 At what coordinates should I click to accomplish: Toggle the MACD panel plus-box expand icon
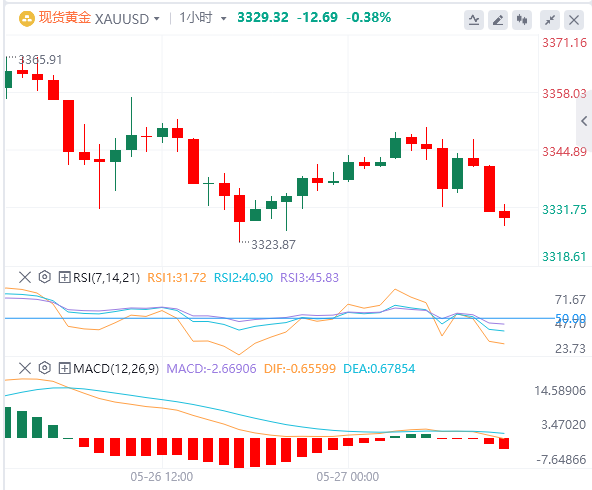[65, 368]
